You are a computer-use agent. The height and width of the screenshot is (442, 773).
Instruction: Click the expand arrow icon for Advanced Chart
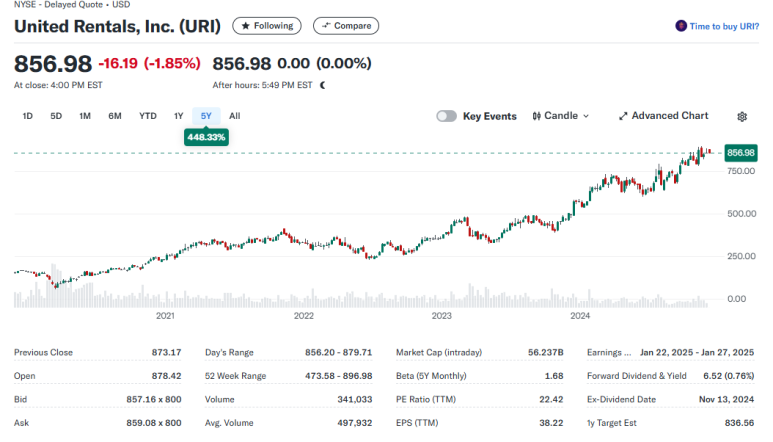pyautogui.click(x=623, y=116)
